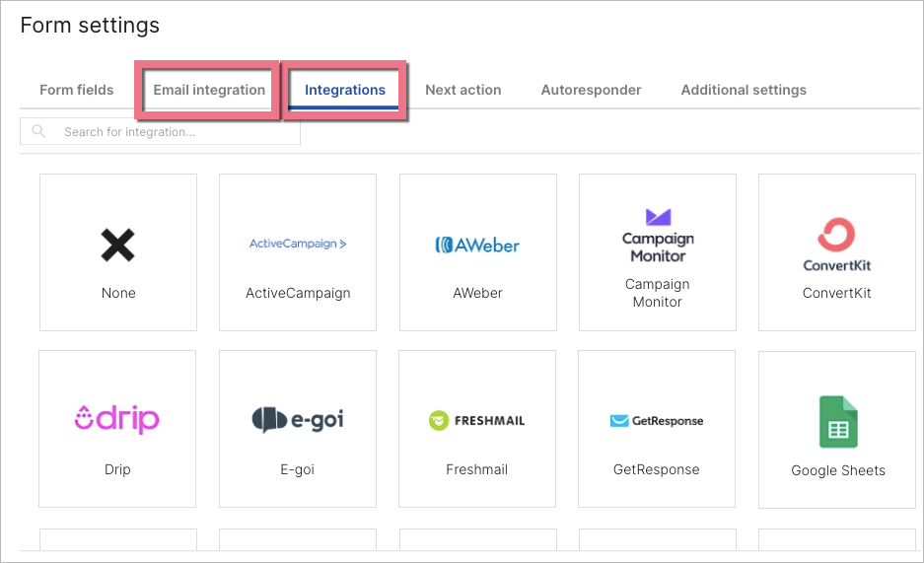Open the Form fields tab
Viewport: 924px width, 563px height.
coord(76,90)
